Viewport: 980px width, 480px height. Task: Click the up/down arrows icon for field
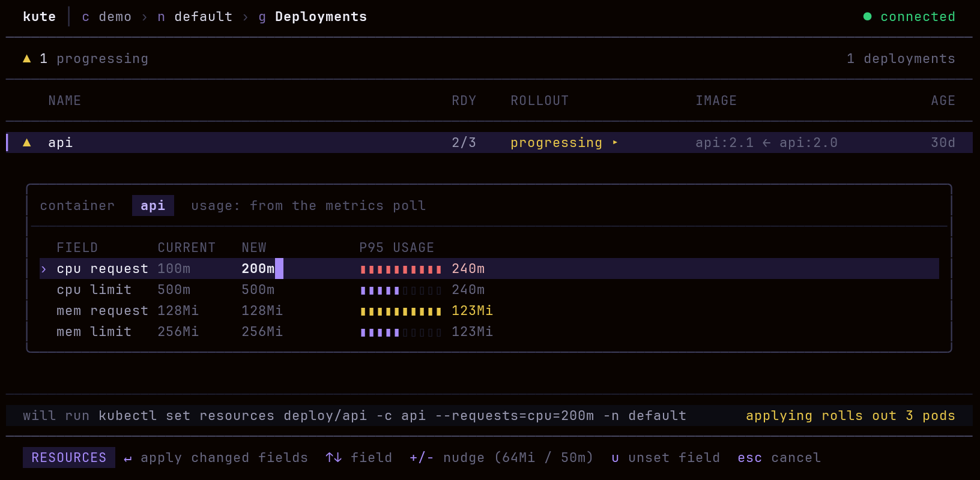334,458
